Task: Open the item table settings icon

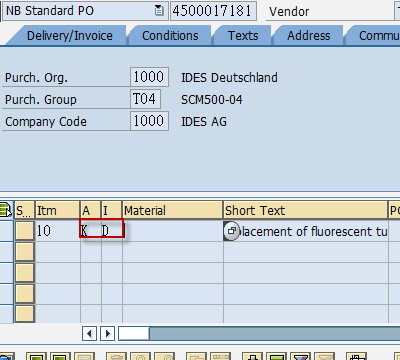Action: click(x=6, y=210)
